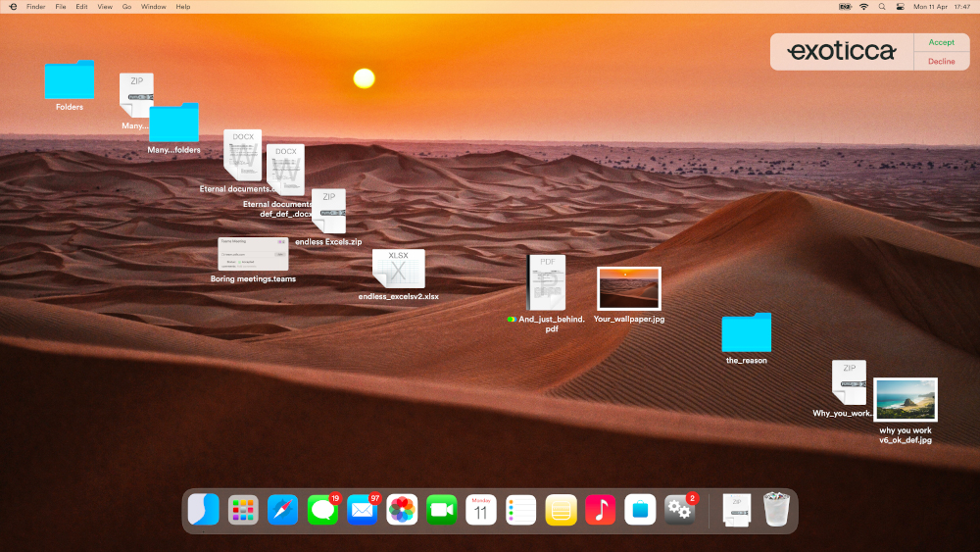The height and width of the screenshot is (552, 980).
Task: Open the Finder icon in the dock
Action: [x=204, y=510]
